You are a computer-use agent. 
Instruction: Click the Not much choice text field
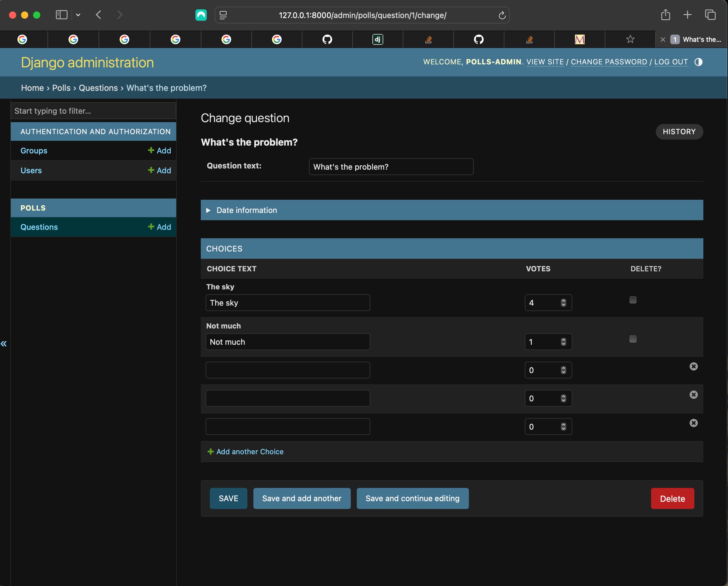pyautogui.click(x=288, y=342)
